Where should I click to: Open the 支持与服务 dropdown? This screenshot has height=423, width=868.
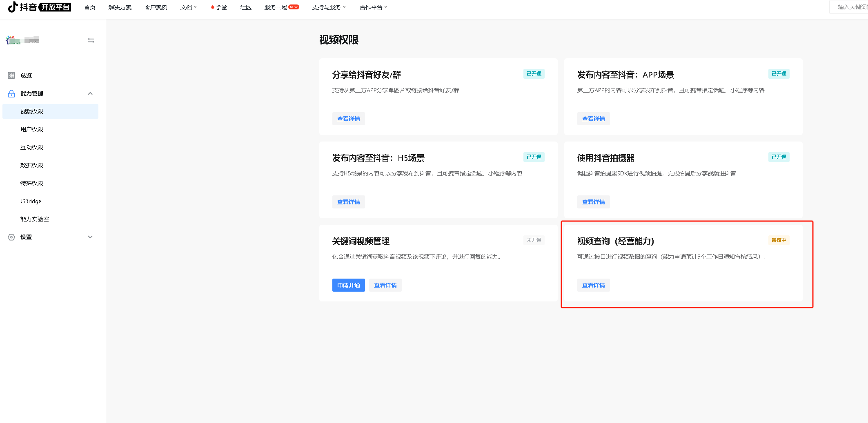pyautogui.click(x=329, y=7)
